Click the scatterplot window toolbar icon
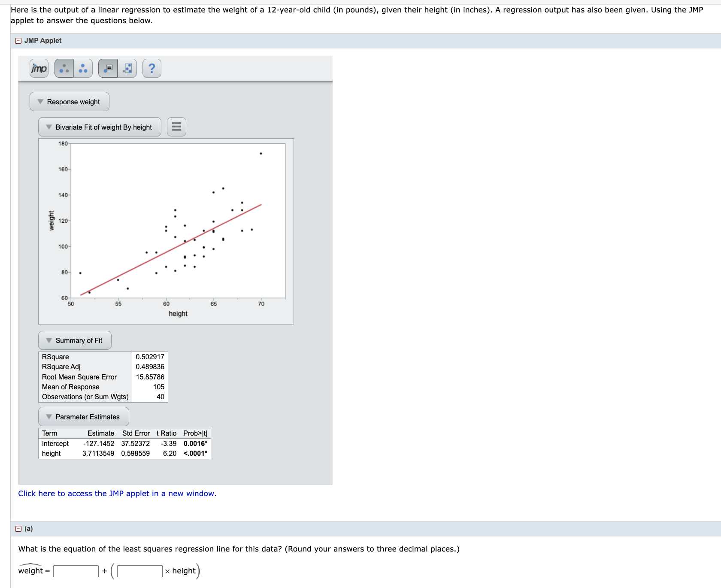 (x=127, y=68)
